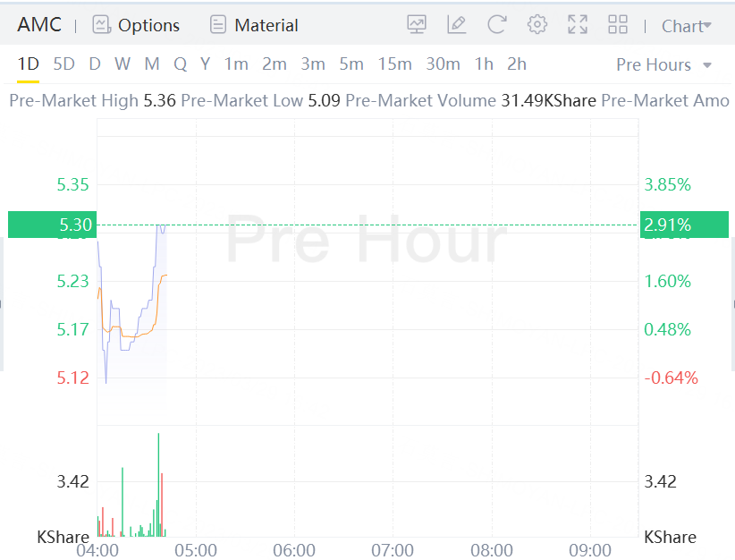Select the 15m interval tab
Viewport: 735px width, 560px height.
coord(394,64)
